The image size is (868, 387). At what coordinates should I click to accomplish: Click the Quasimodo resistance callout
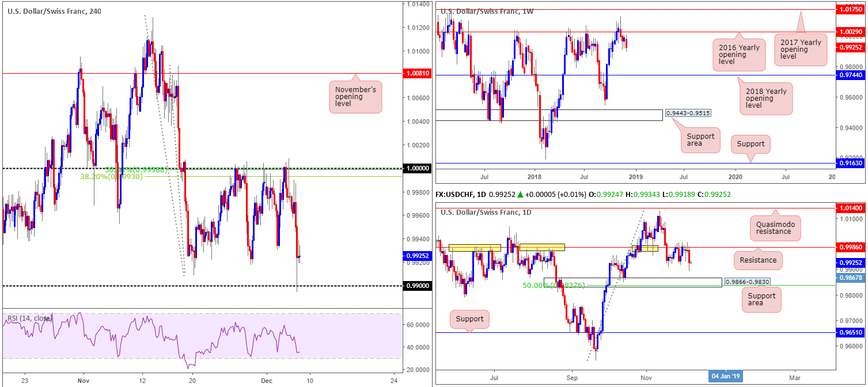[x=776, y=227]
